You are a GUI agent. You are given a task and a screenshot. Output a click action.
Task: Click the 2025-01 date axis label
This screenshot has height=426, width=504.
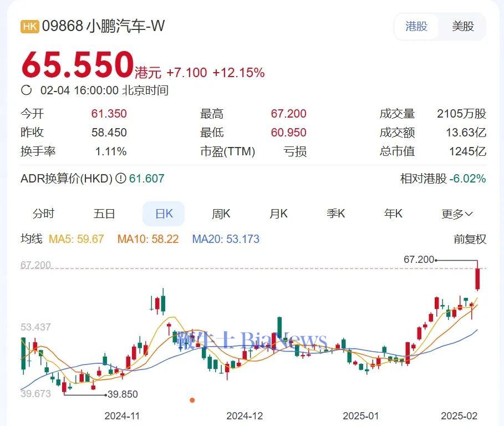(360, 415)
